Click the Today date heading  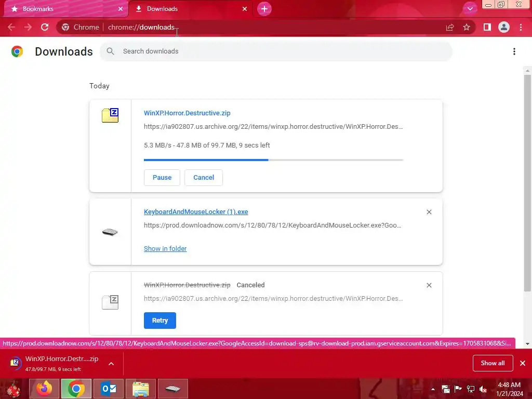[x=99, y=86]
